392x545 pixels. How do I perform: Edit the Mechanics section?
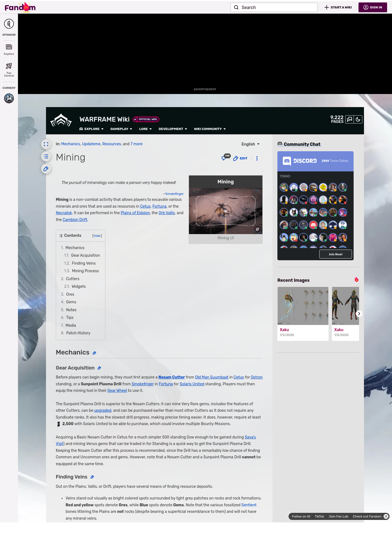tap(94, 353)
